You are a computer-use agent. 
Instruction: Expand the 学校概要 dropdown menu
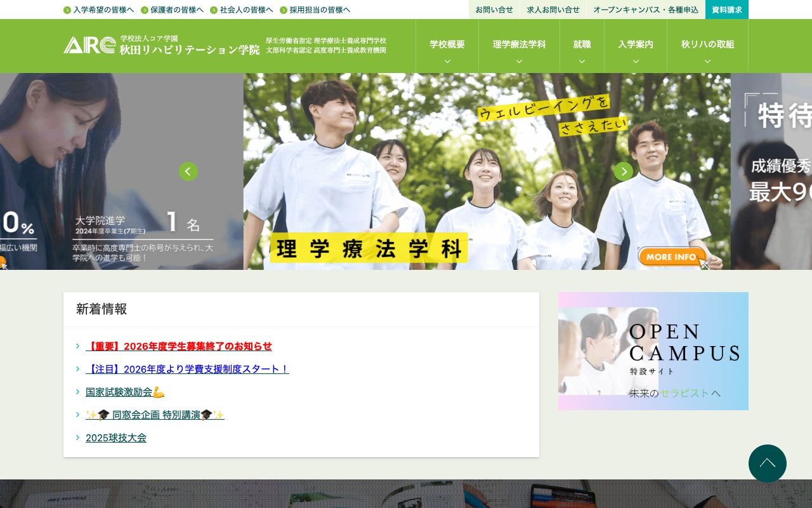click(x=447, y=46)
